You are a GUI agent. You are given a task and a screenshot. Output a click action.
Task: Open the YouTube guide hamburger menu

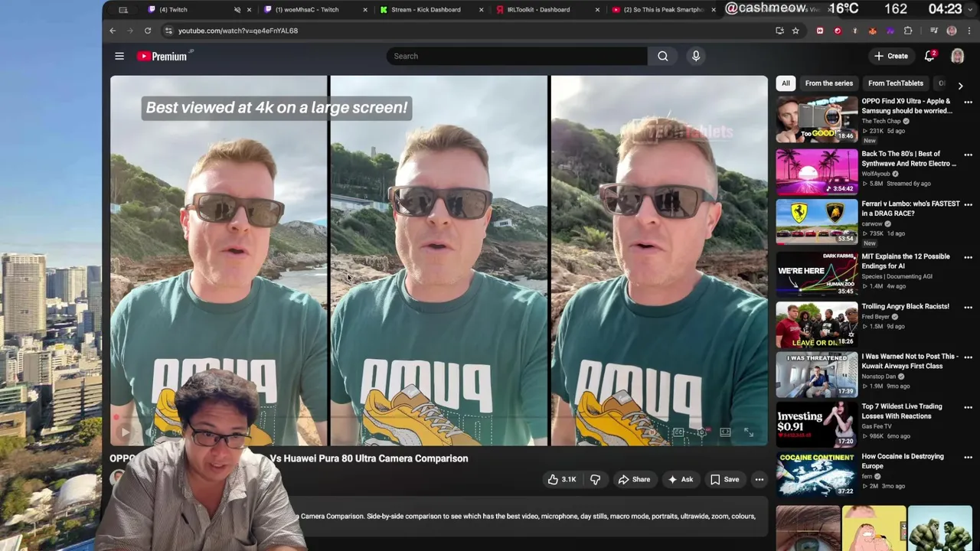tap(119, 56)
